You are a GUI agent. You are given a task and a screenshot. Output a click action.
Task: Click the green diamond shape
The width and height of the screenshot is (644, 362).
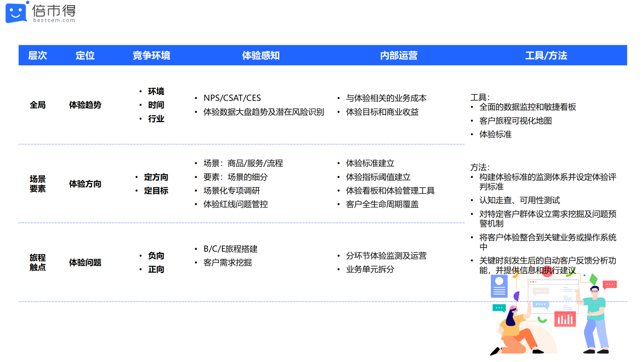click(x=594, y=279)
